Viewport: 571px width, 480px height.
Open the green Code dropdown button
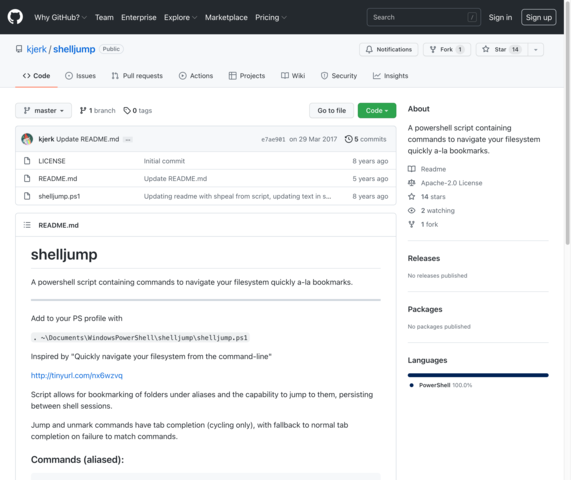click(377, 110)
